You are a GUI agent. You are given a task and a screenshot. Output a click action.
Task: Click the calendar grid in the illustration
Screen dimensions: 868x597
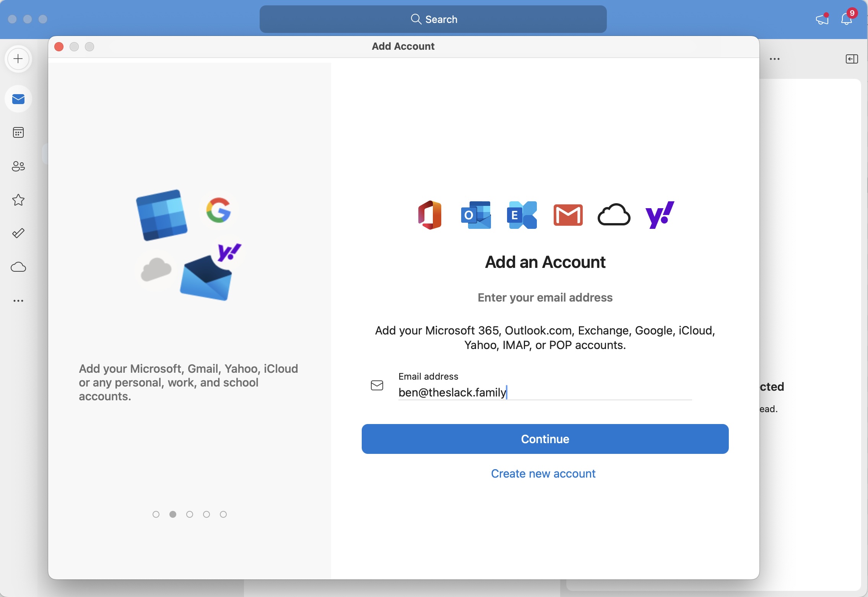(161, 215)
